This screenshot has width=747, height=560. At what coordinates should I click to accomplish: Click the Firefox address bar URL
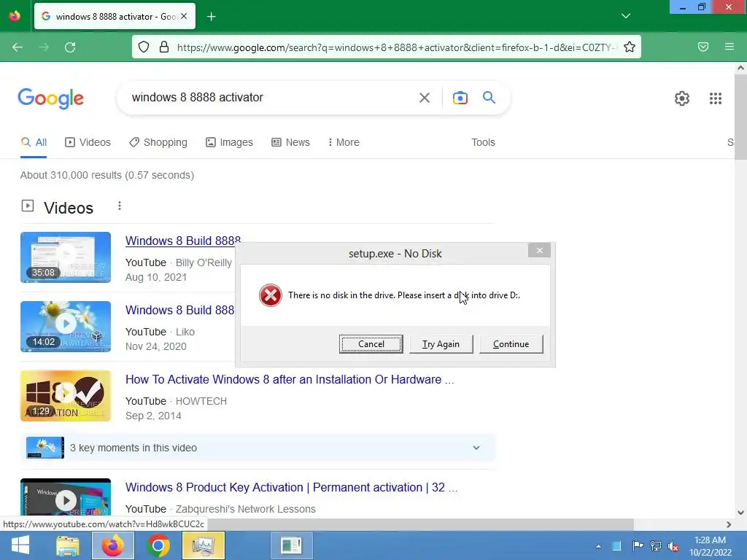coord(395,47)
